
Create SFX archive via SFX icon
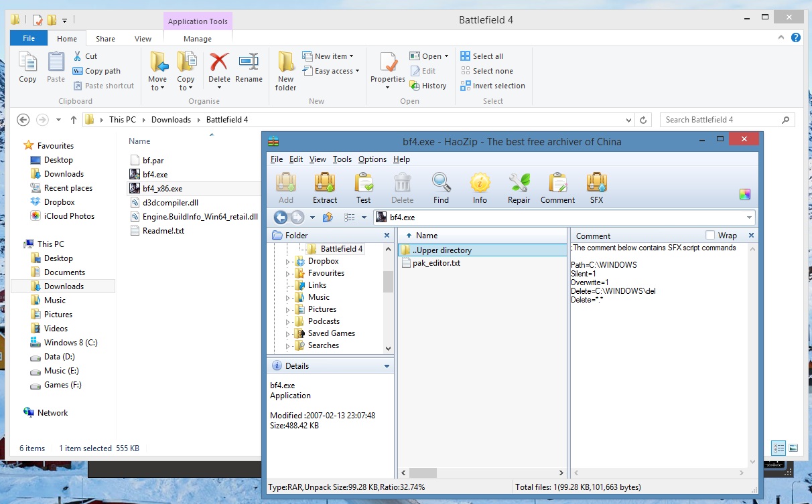(596, 187)
